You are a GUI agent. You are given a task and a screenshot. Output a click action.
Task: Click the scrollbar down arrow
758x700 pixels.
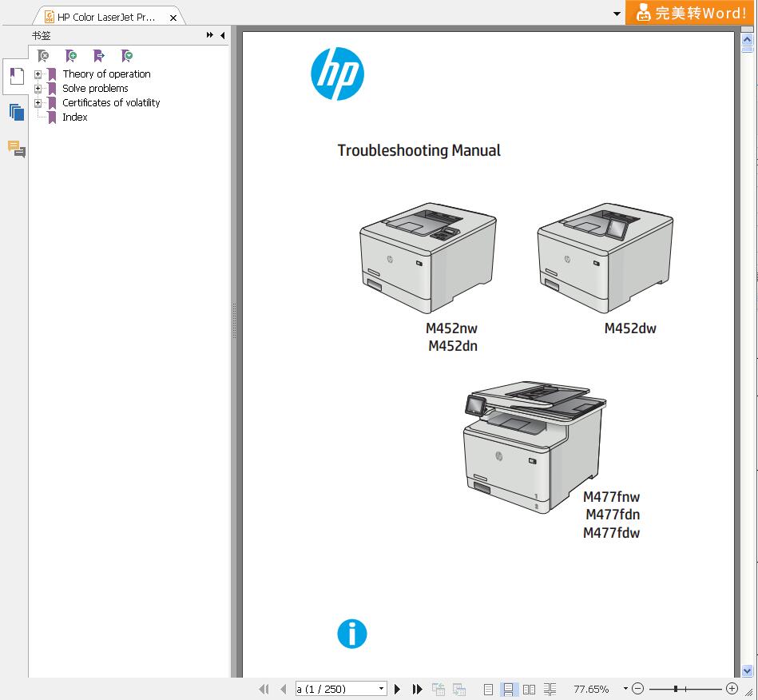(x=748, y=671)
